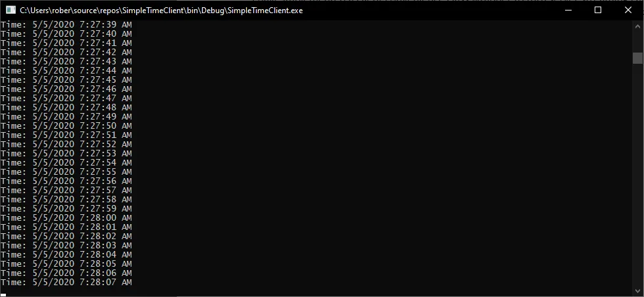Image resolution: width=644 pixels, height=297 pixels.
Task: Click the line Time: 5/5/2020 7:28:01 AM
Action: [66, 227]
